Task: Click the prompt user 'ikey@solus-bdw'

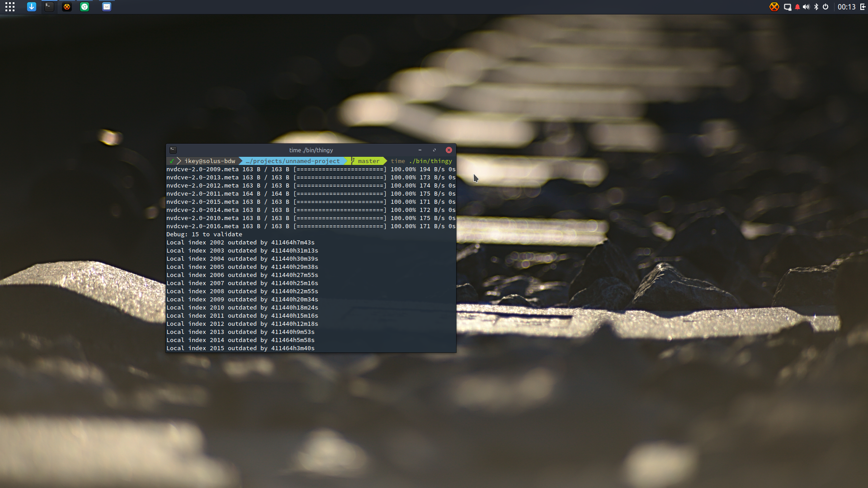Action: (210, 161)
